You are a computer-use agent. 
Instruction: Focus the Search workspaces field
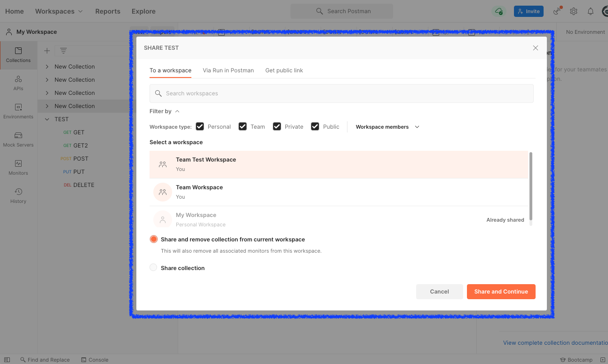[x=341, y=93]
